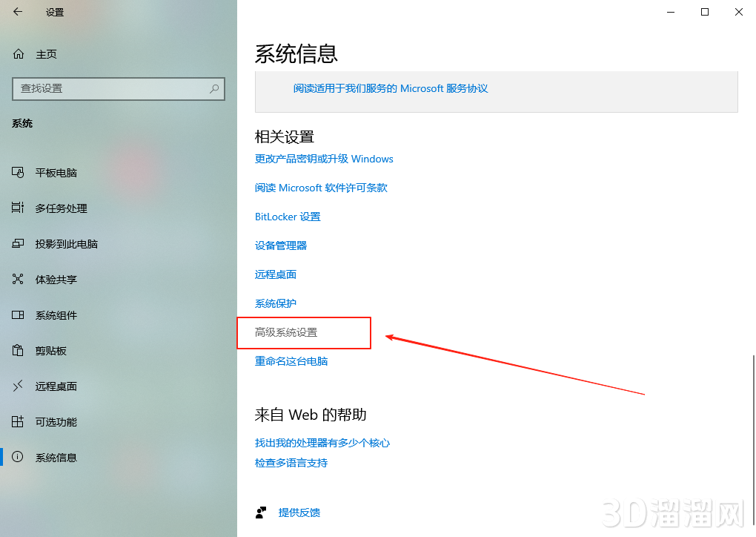Select the 平板电脑 tablet icon
Screen dimensions: 756x537
[18, 172]
